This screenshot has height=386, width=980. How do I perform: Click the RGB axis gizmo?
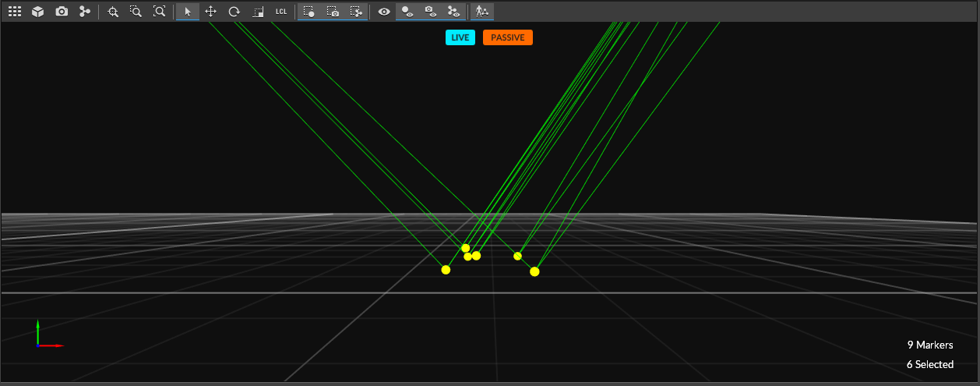pyautogui.click(x=49, y=333)
